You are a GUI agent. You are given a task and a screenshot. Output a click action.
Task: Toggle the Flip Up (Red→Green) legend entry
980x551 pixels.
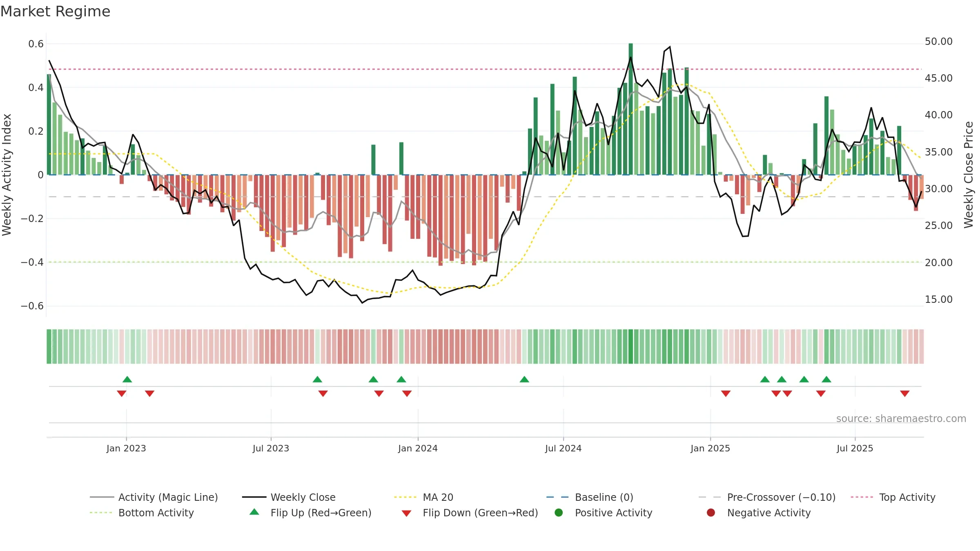pos(310,513)
